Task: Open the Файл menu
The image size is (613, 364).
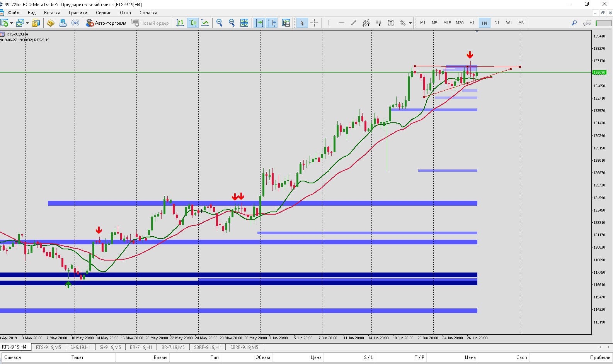Action: (14, 13)
